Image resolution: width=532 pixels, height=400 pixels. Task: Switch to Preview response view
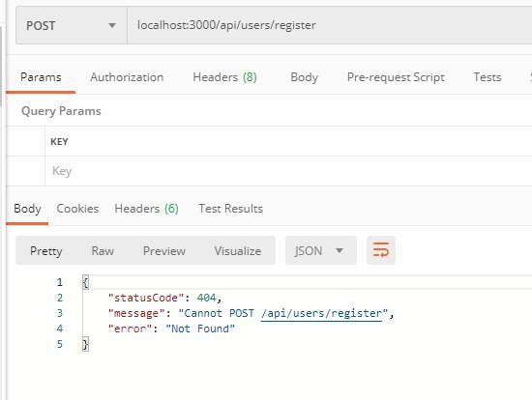[x=164, y=251]
